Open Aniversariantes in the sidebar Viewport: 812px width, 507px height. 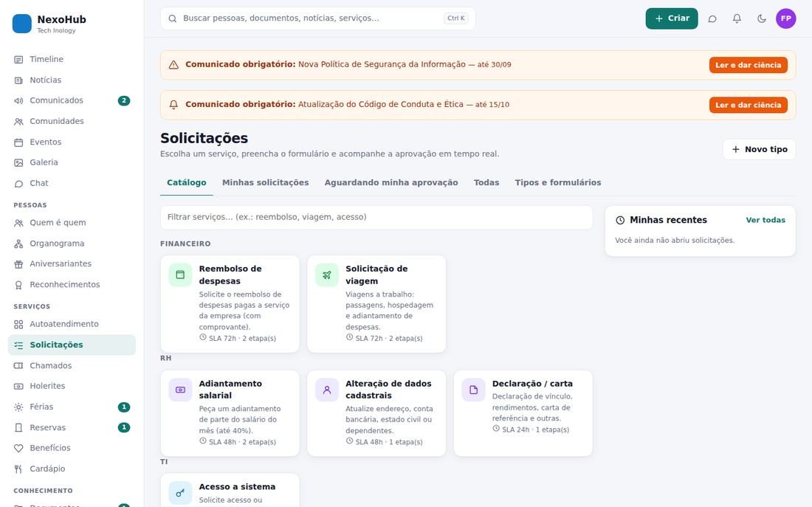click(72, 263)
